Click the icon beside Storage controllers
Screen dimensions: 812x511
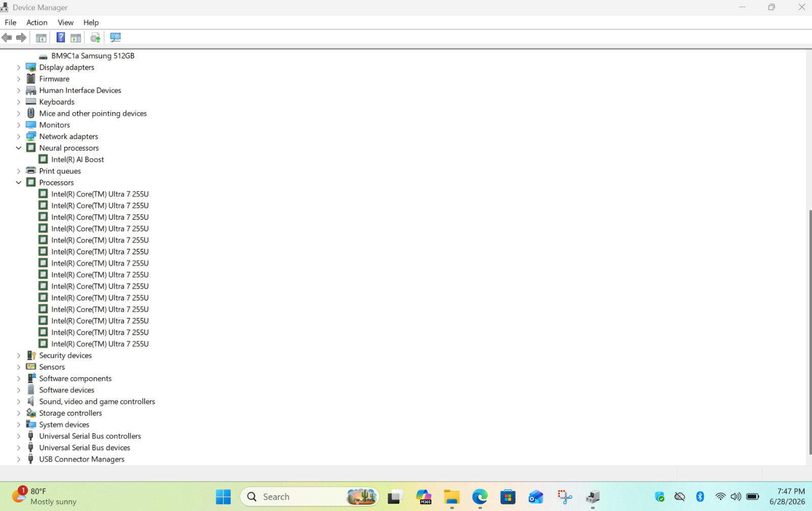click(x=31, y=413)
